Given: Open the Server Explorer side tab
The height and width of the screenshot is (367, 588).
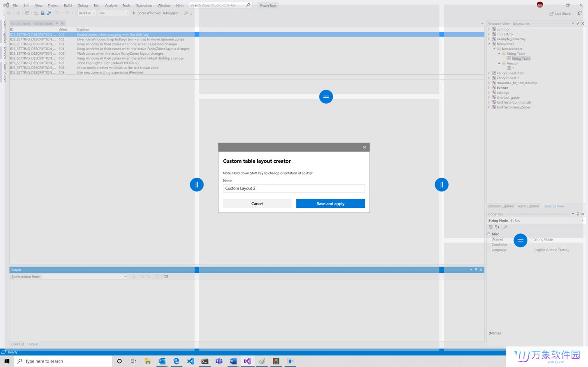Looking at the screenshot, I should pos(5,32).
